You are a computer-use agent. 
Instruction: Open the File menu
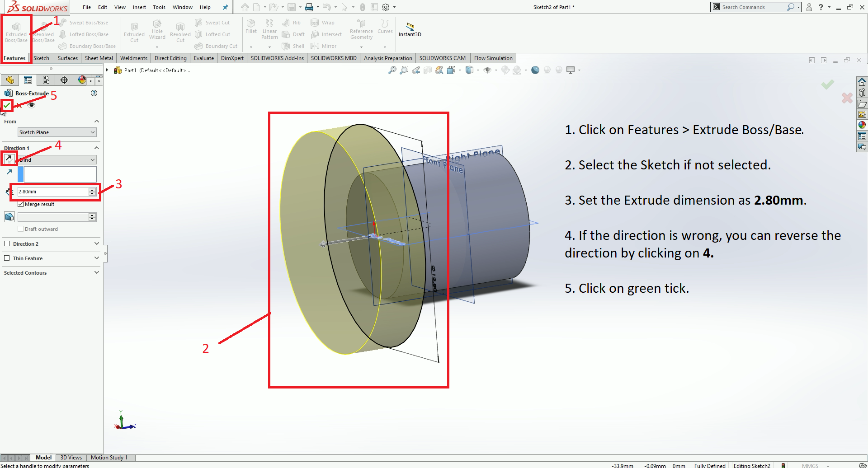pos(87,7)
